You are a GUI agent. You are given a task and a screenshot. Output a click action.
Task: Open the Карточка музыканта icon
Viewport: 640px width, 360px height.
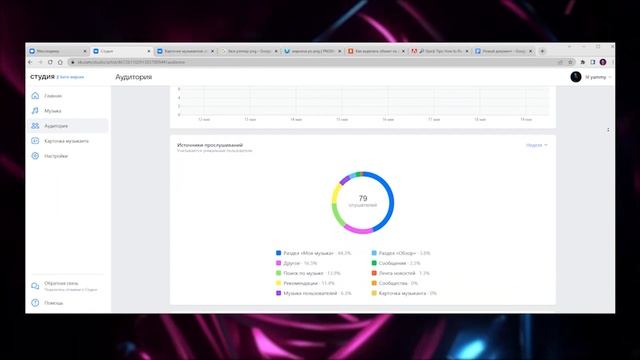coord(35,141)
